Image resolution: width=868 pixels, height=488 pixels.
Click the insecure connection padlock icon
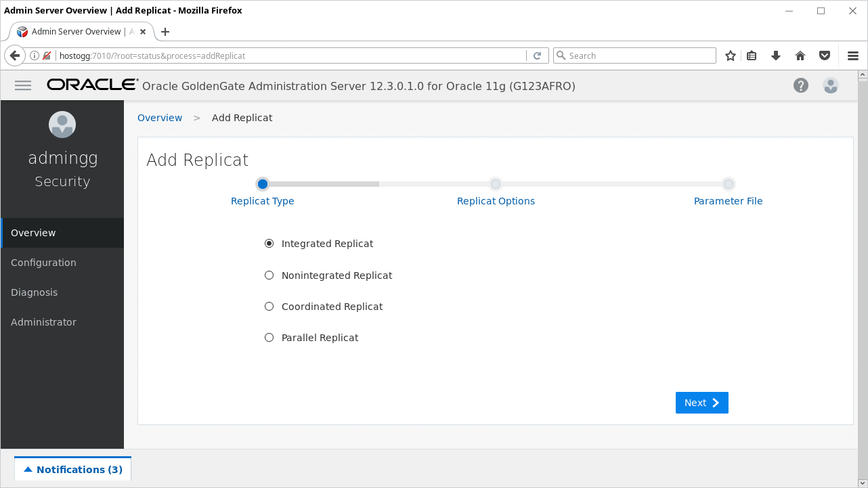tap(47, 56)
